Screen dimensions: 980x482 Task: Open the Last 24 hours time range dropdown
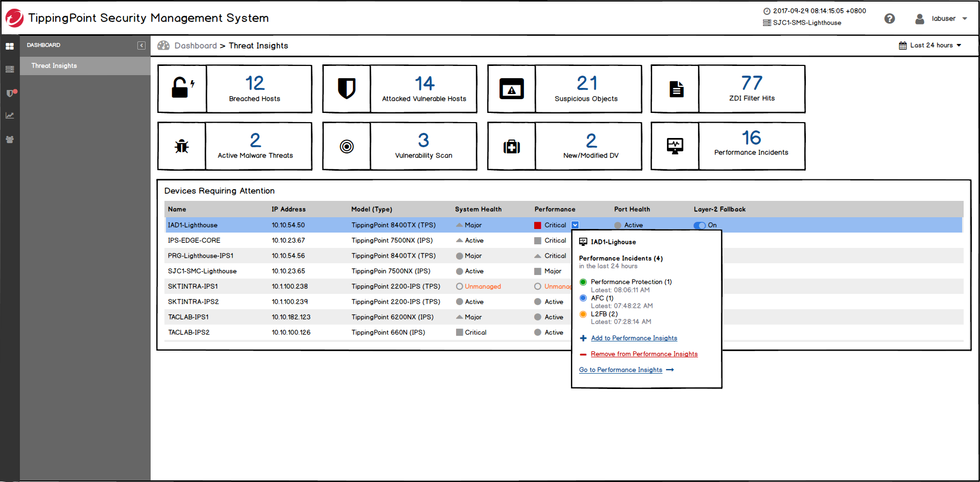pyautogui.click(x=931, y=45)
